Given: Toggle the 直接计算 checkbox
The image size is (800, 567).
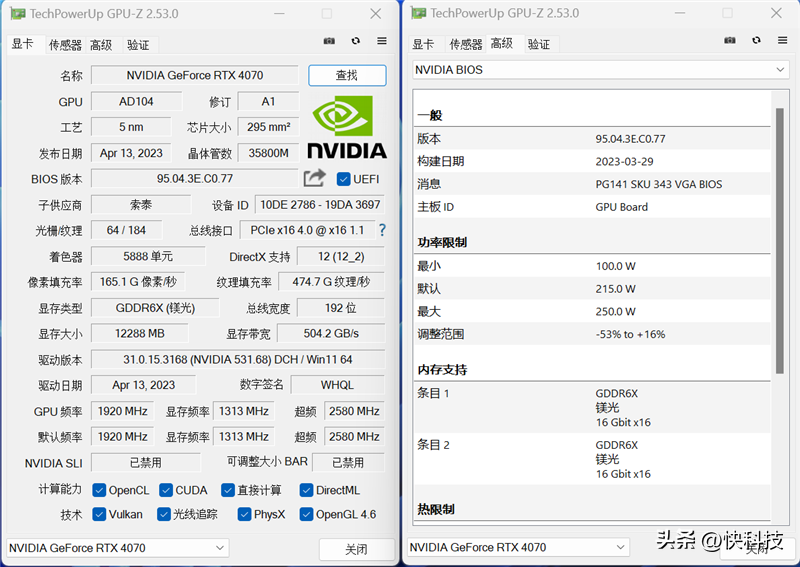Looking at the screenshot, I should coord(228,490).
